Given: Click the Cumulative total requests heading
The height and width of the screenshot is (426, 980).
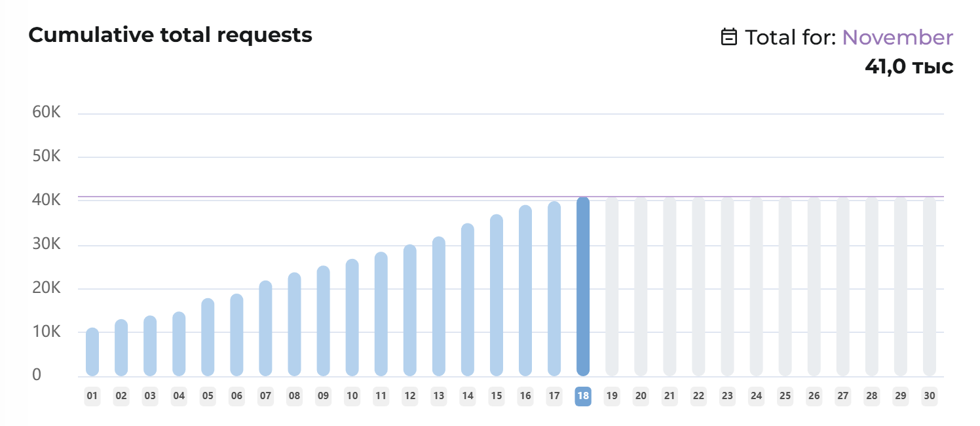Looking at the screenshot, I should [170, 35].
